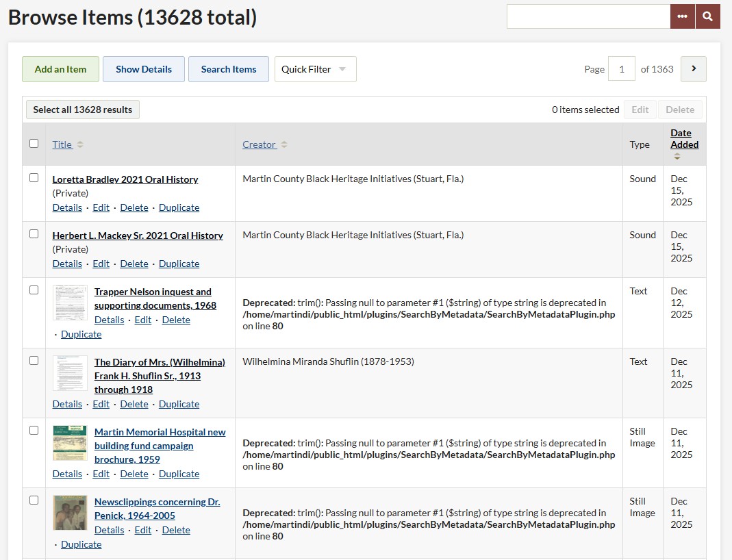The width and height of the screenshot is (732, 560).
Task: Open Trapper Nelson inquest thumbnail
Action: [70, 303]
